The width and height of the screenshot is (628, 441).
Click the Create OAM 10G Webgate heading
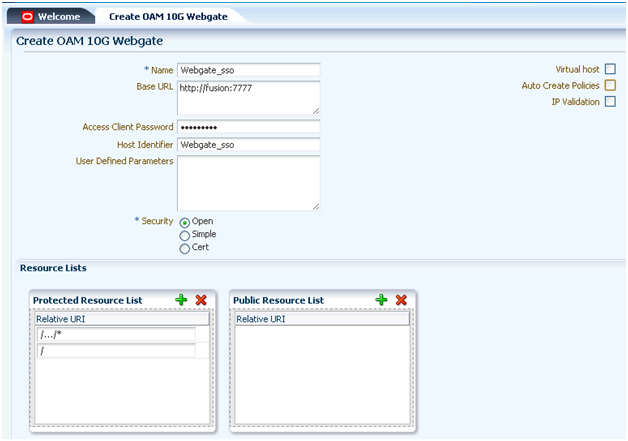(89, 41)
